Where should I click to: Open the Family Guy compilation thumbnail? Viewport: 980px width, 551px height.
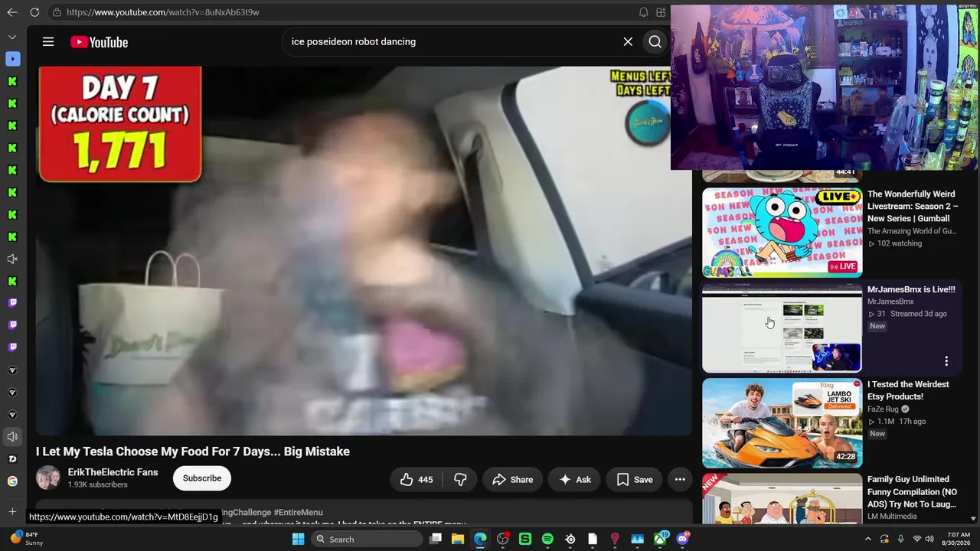tap(782, 499)
